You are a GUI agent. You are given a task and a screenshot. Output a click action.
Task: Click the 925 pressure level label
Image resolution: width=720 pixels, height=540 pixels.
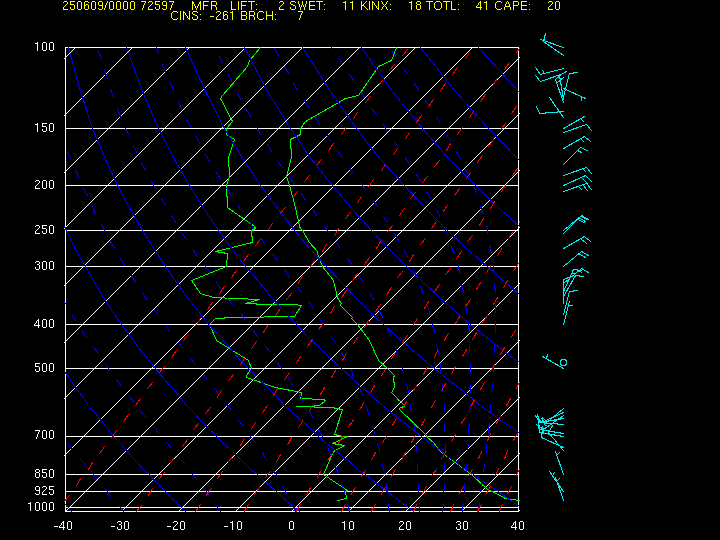click(45, 491)
